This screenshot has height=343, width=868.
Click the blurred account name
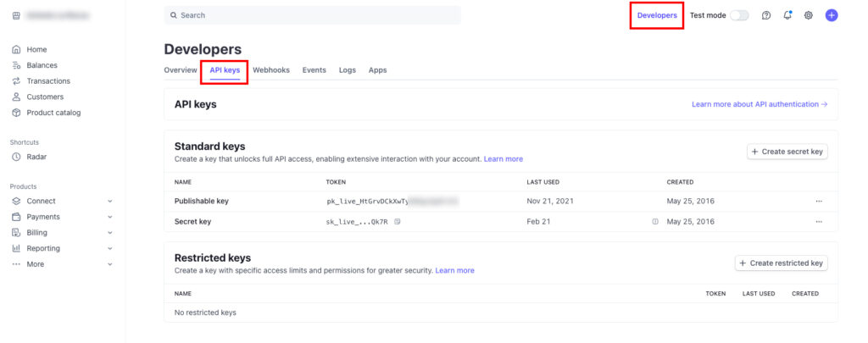click(x=58, y=16)
